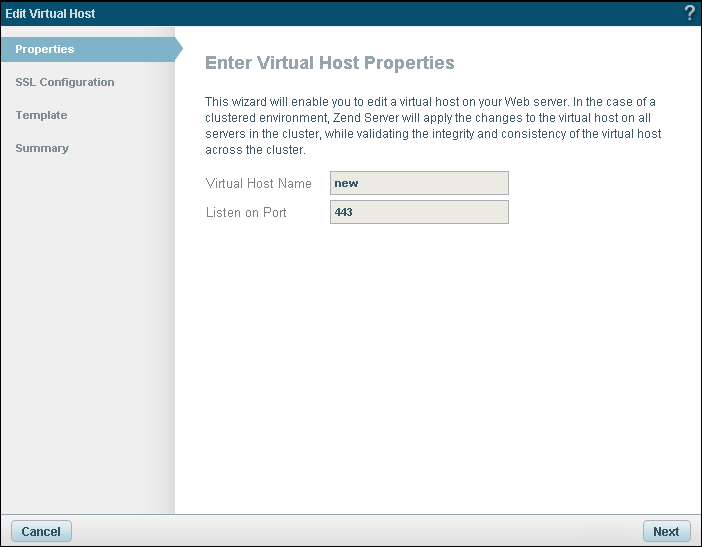Click the wizard description paragraph
This screenshot has height=547, width=702.
(x=432, y=126)
